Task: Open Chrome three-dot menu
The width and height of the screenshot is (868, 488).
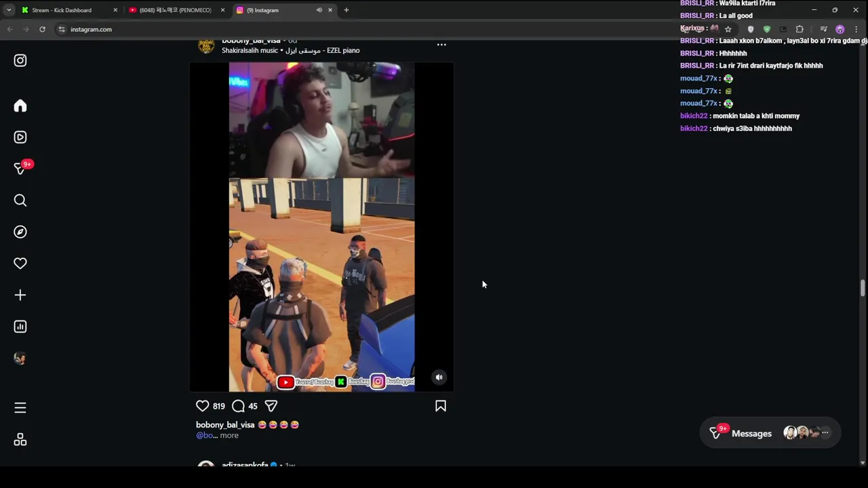Action: [856, 29]
